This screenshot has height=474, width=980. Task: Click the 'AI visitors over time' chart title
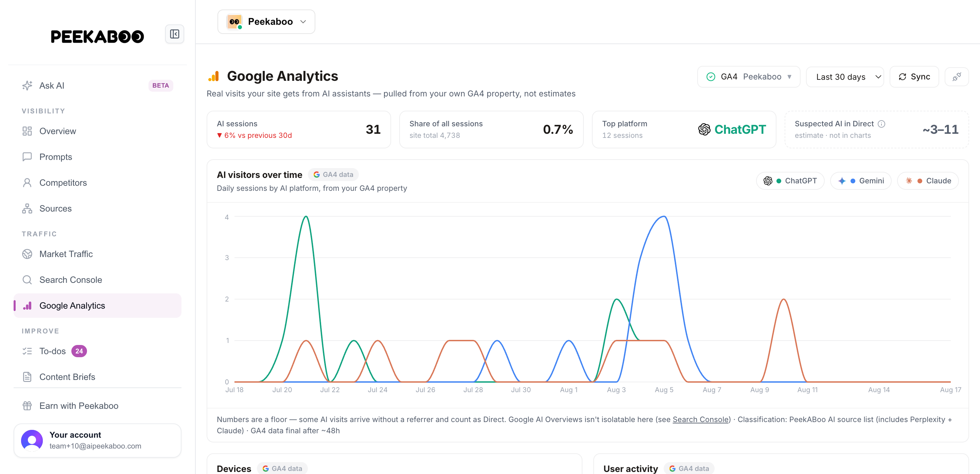[x=260, y=175]
